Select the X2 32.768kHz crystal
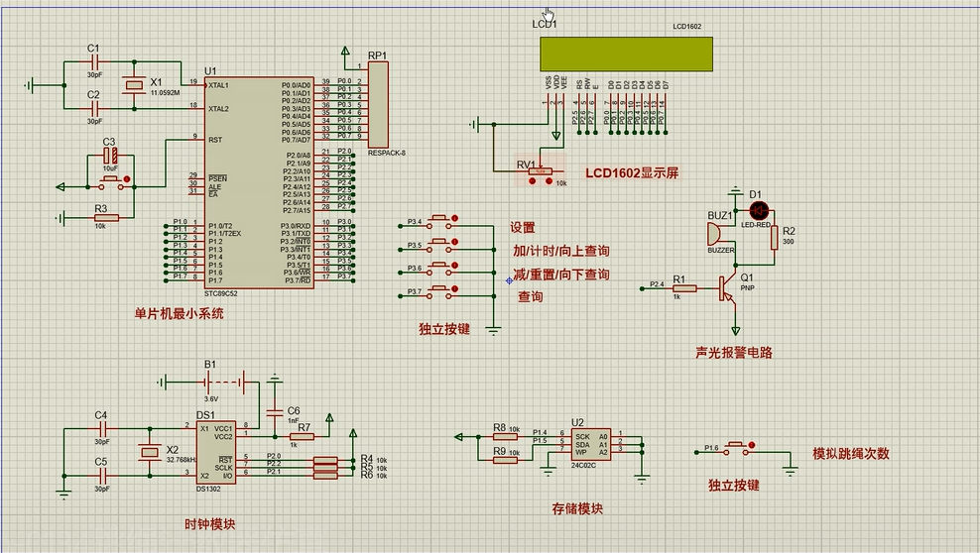The image size is (980, 553). coord(148,453)
